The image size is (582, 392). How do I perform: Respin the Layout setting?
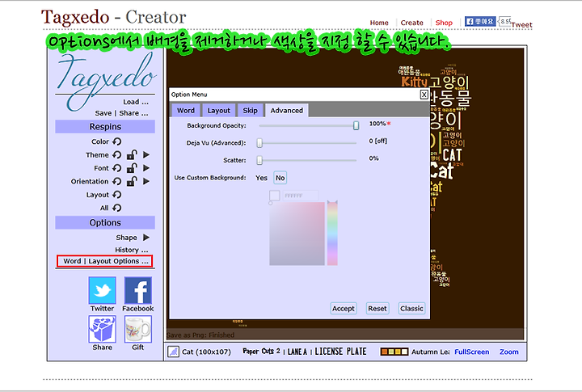(117, 195)
